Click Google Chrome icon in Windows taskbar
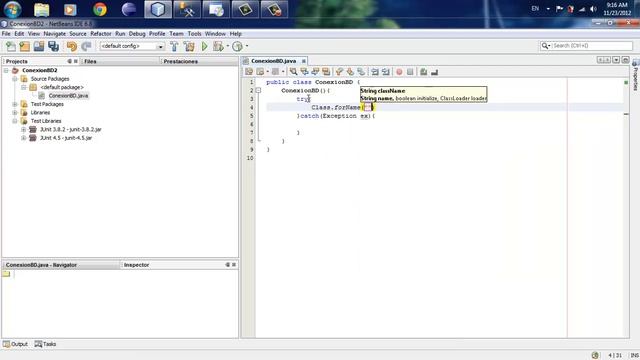Image resolution: width=640 pixels, height=360 pixels. click(x=100, y=9)
